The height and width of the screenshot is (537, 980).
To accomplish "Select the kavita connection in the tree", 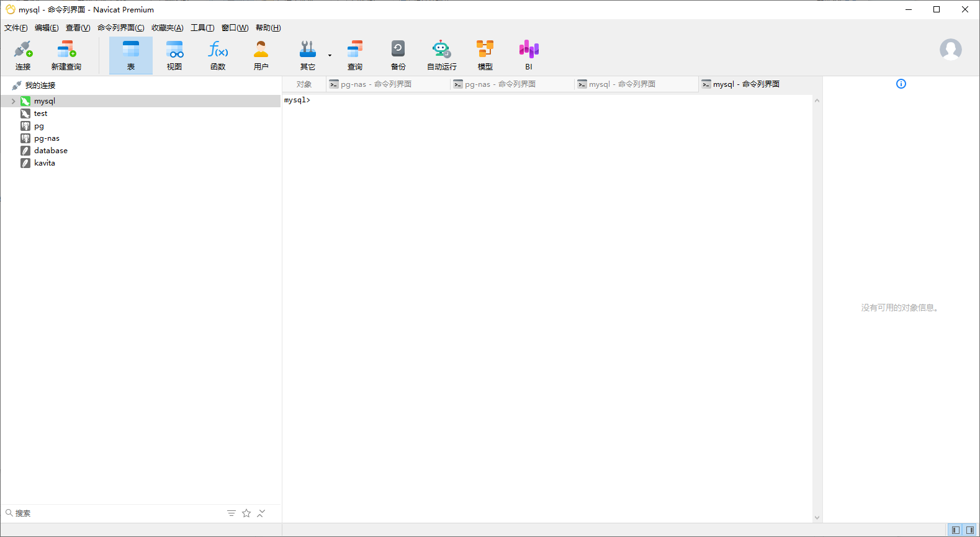I will coord(45,163).
